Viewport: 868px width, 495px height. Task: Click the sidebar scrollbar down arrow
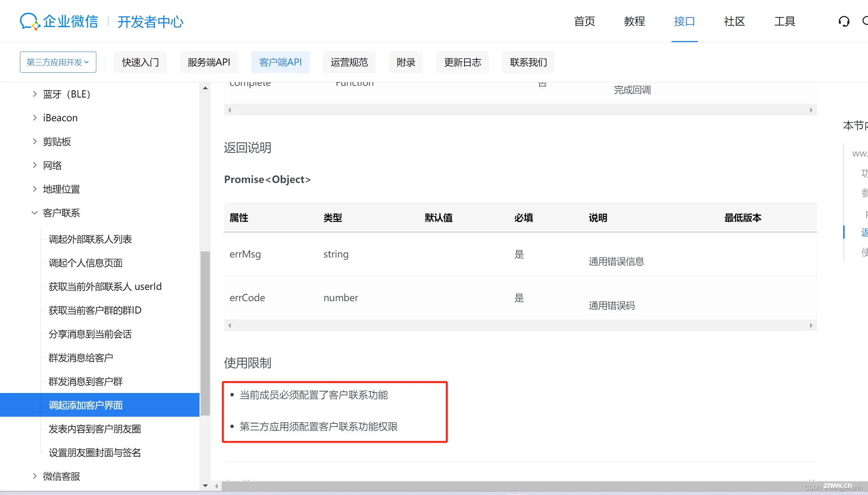click(205, 486)
